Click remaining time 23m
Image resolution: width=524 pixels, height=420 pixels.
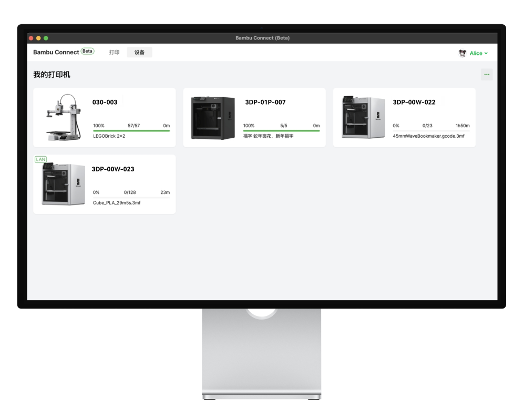click(165, 192)
